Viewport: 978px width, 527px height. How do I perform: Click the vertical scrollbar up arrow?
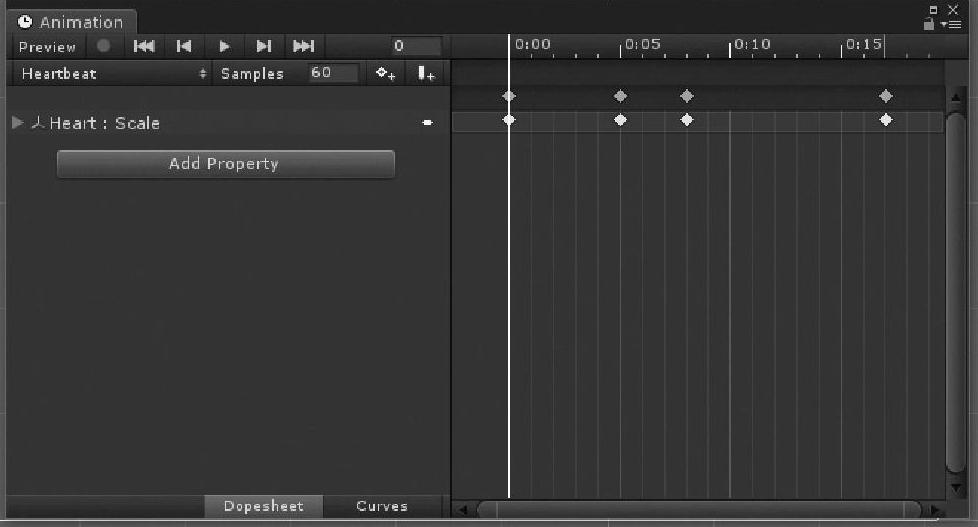click(956, 98)
